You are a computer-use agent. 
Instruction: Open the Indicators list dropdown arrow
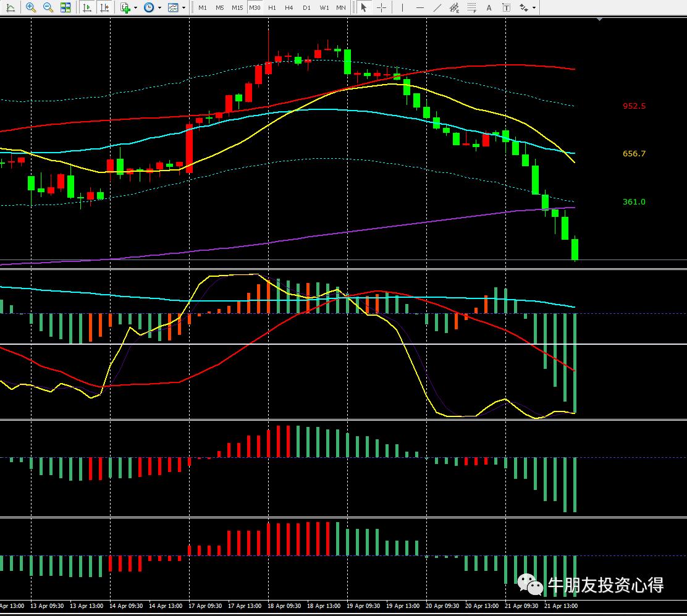(x=137, y=8)
